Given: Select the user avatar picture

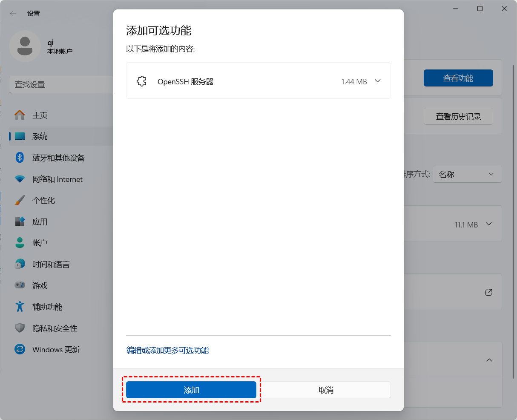Looking at the screenshot, I should point(25,46).
